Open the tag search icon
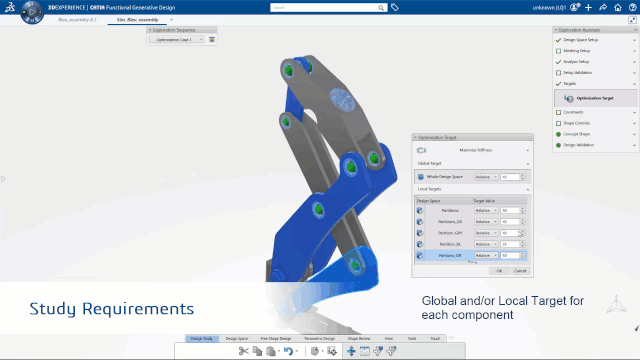The height and width of the screenshot is (360, 640). (394, 7)
